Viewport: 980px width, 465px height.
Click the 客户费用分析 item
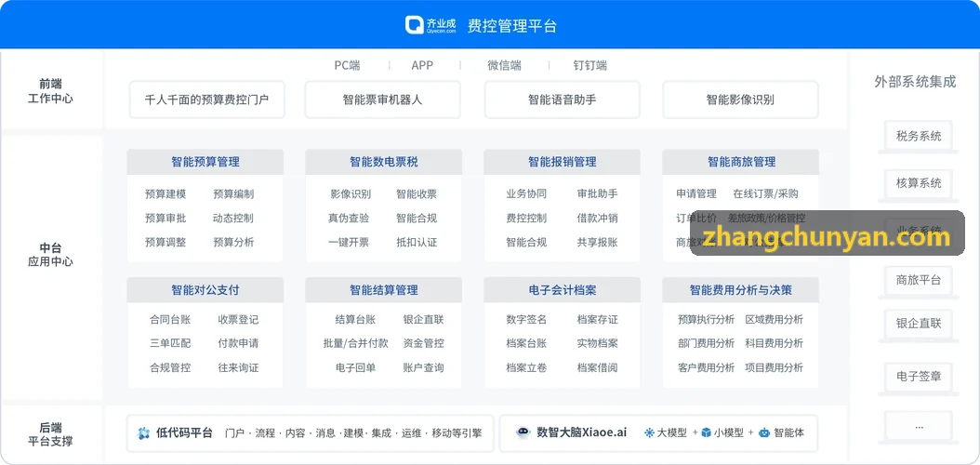[x=707, y=368]
